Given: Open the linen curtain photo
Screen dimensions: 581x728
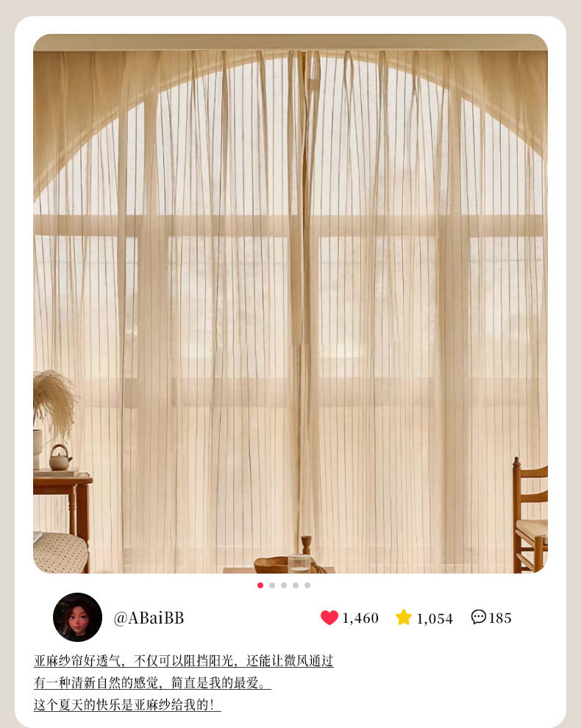Looking at the screenshot, I should point(290,304).
